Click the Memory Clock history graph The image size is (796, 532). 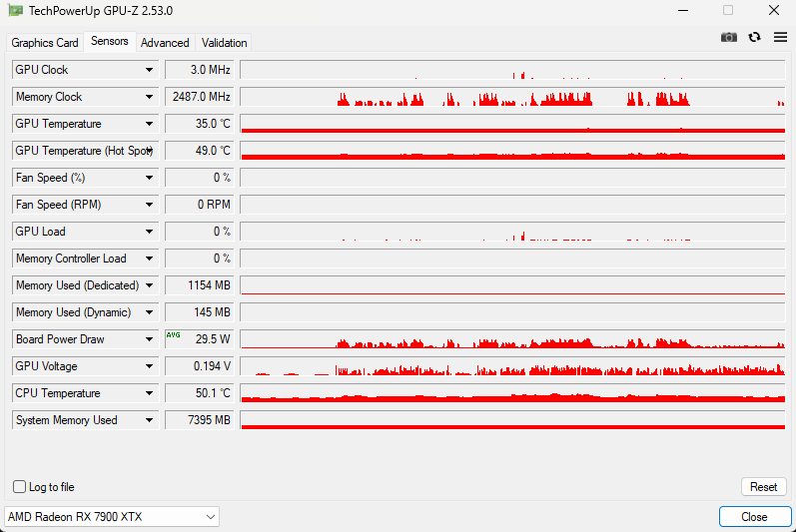coord(512,97)
